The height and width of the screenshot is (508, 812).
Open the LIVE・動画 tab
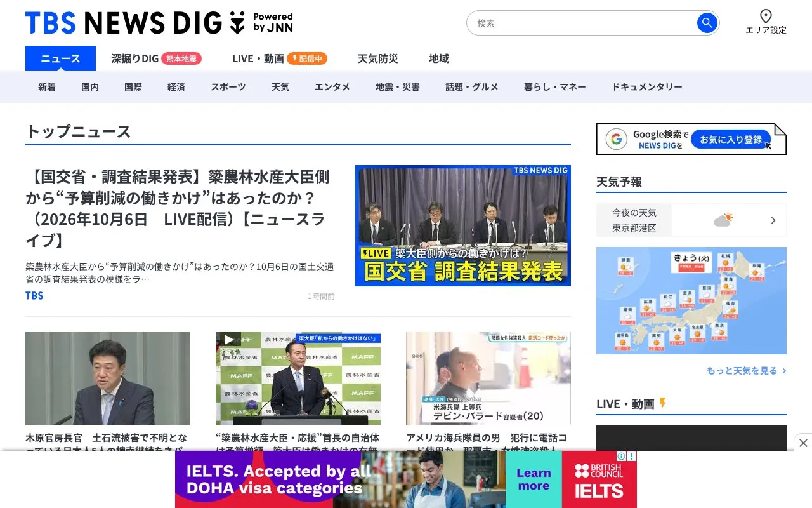(258, 58)
